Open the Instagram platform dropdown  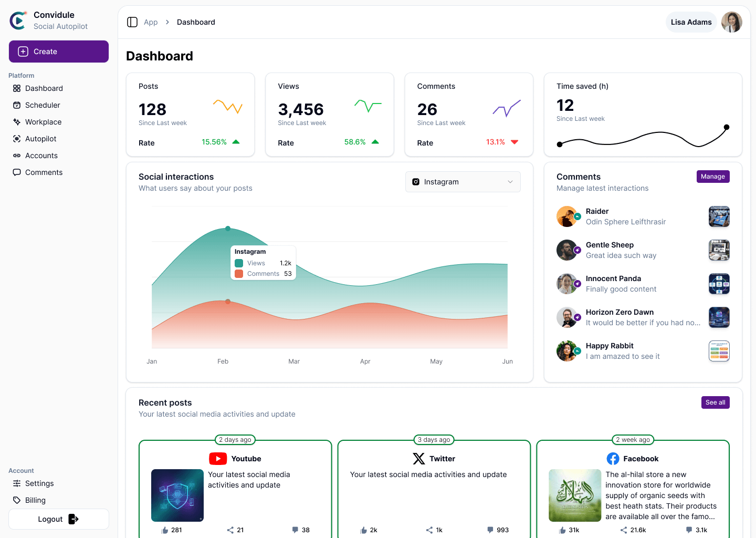tap(463, 182)
